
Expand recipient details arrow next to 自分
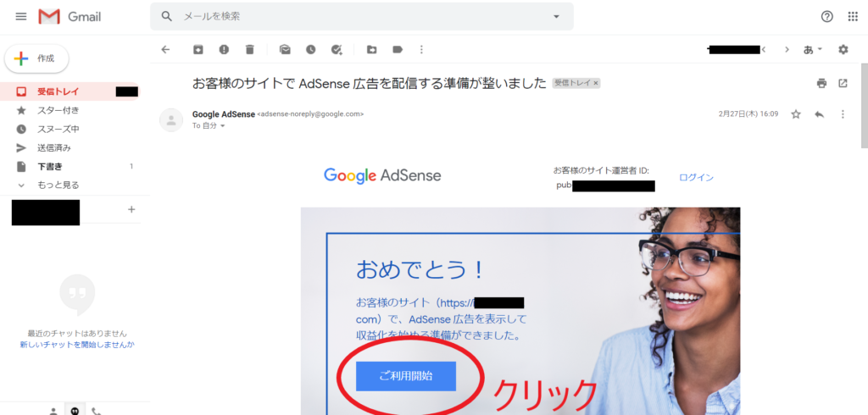[x=223, y=126]
